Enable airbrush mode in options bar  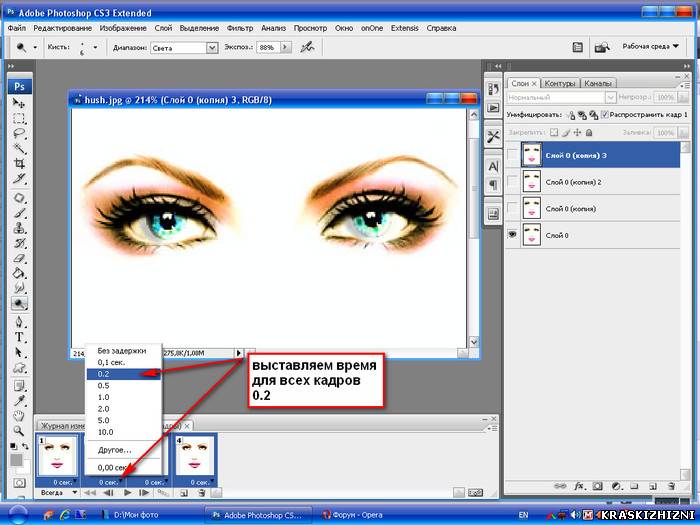307,47
